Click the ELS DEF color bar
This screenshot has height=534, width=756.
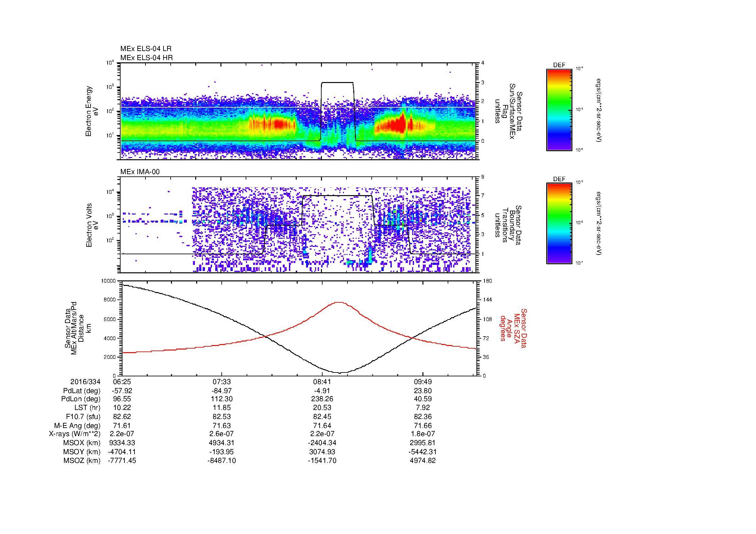pos(559,110)
